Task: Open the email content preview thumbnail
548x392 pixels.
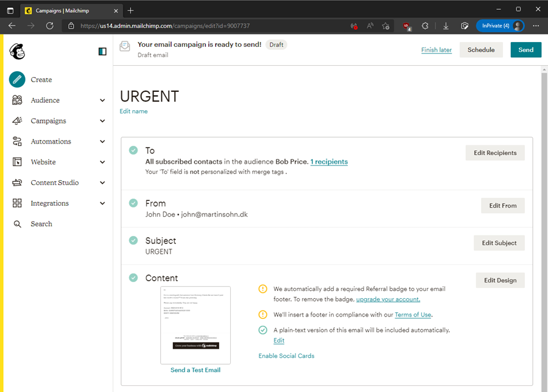Action: tap(195, 325)
